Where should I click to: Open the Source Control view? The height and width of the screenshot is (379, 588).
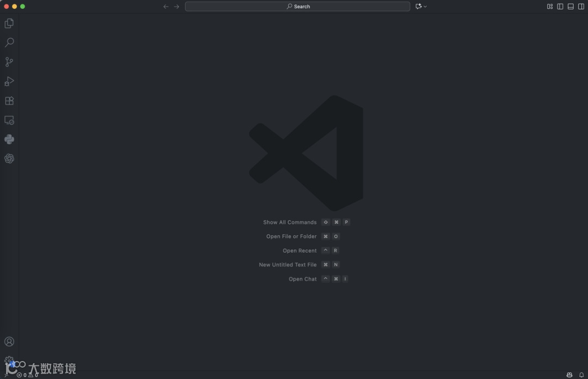pyautogui.click(x=9, y=62)
